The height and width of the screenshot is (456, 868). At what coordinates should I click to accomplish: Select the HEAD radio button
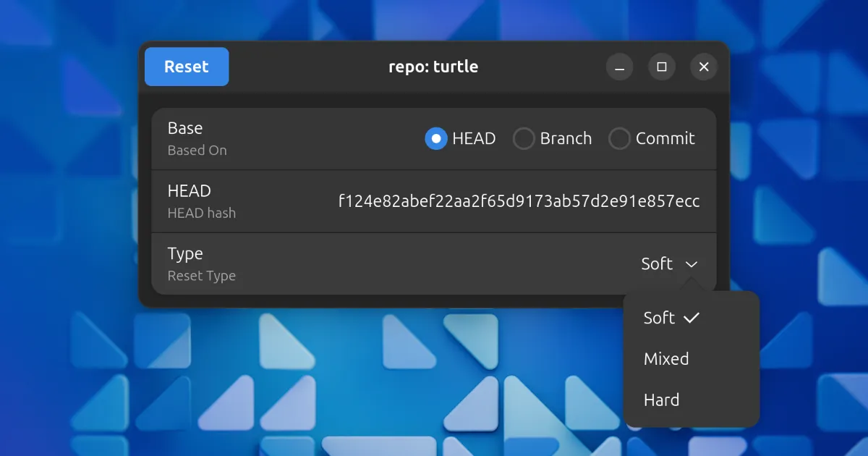[x=436, y=138]
